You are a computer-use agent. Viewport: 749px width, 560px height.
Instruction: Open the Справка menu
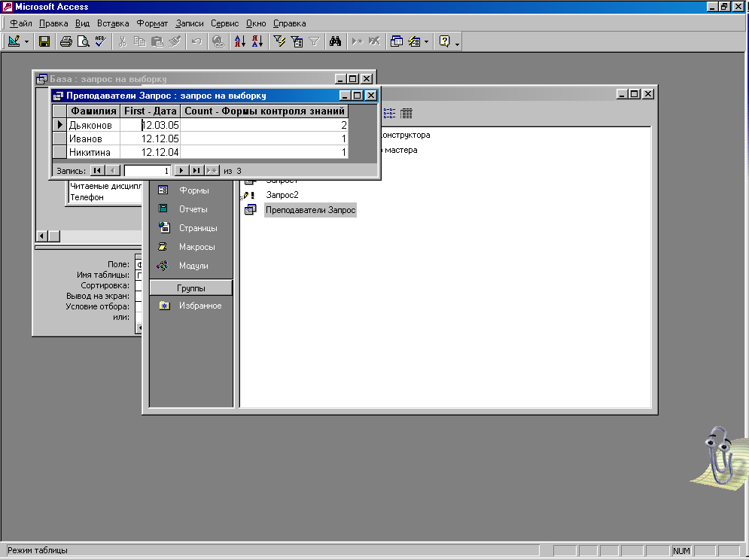[x=290, y=23]
